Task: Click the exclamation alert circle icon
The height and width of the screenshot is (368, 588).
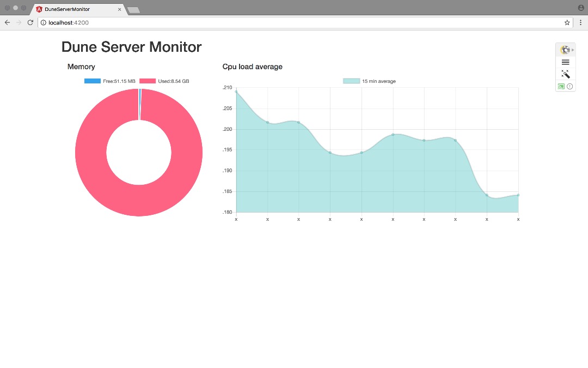Action: pos(569,86)
